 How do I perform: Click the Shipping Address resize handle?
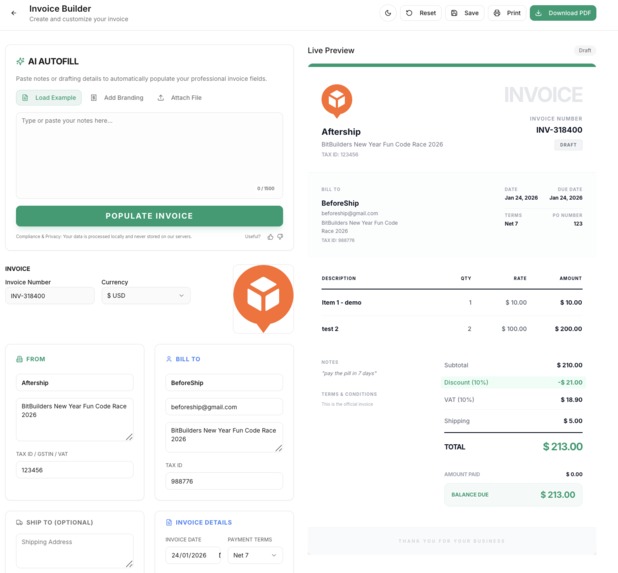pyautogui.click(x=129, y=564)
